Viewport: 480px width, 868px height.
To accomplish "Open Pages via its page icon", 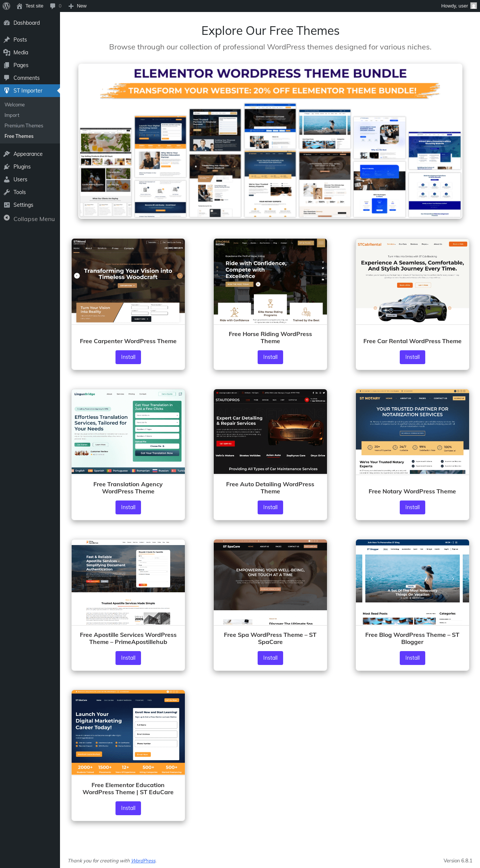I will 7,65.
